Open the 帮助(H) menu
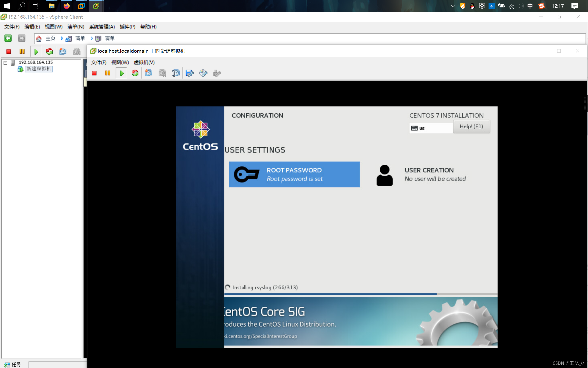 148,27
